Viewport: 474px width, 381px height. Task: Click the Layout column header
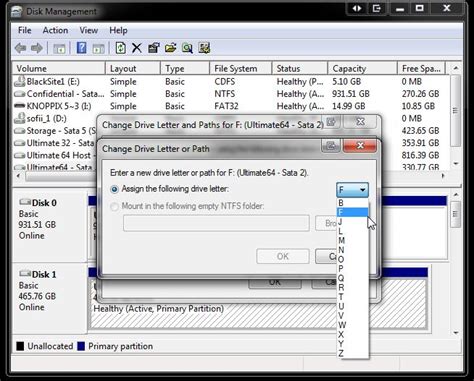pos(133,69)
